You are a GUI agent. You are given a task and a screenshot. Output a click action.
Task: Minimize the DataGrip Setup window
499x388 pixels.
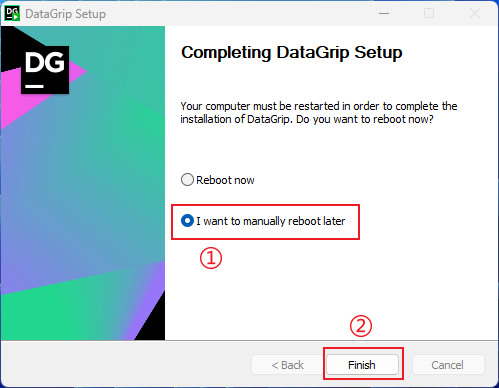[x=384, y=13]
